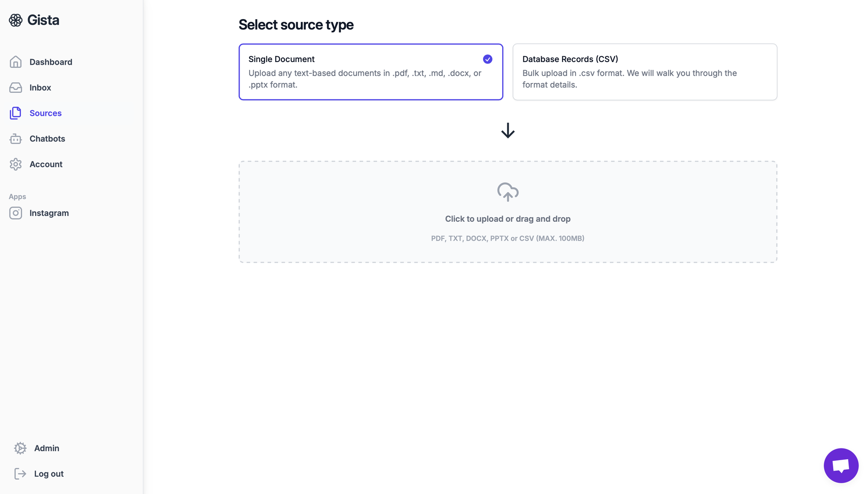
Task: Go to the Chatbots page
Action: [x=47, y=139]
